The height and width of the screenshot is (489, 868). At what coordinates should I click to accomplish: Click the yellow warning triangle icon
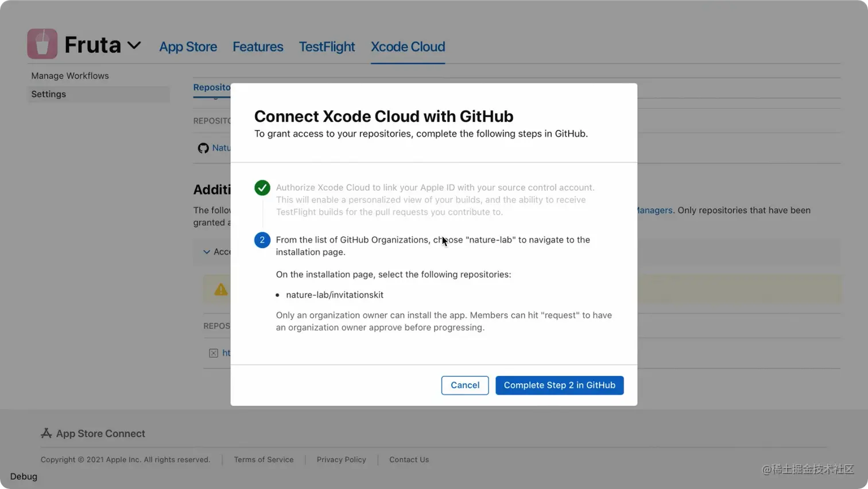point(221,290)
